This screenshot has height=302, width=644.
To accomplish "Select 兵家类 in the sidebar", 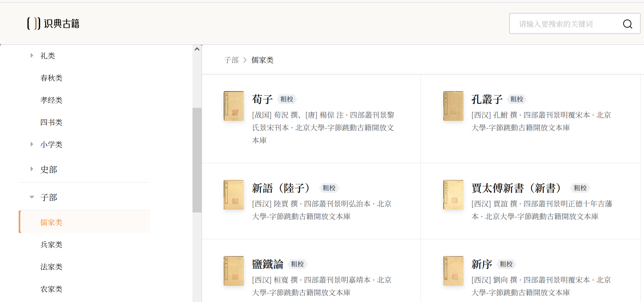I will pyautogui.click(x=51, y=245).
